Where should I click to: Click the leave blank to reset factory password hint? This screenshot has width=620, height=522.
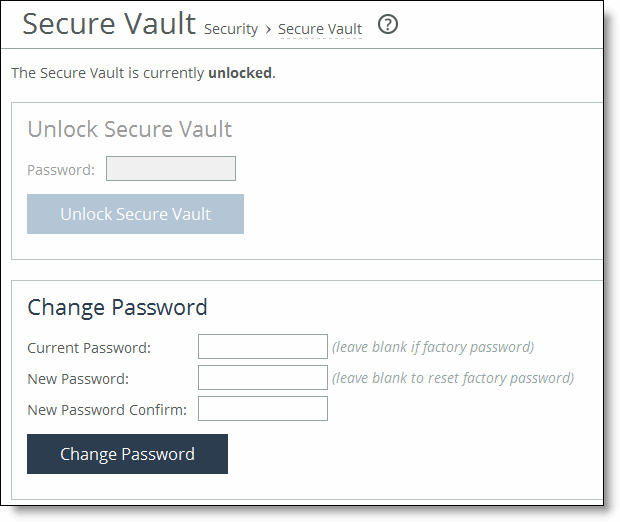(453, 378)
